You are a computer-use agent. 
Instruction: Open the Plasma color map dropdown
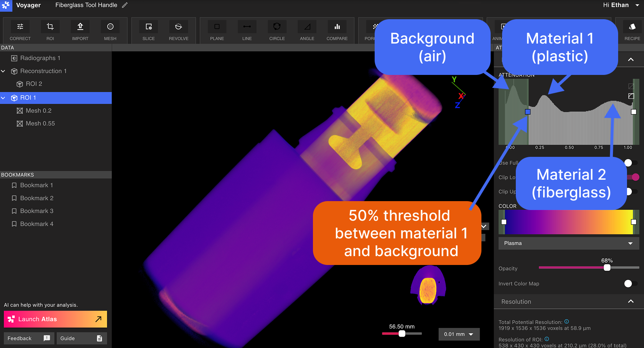coord(569,243)
